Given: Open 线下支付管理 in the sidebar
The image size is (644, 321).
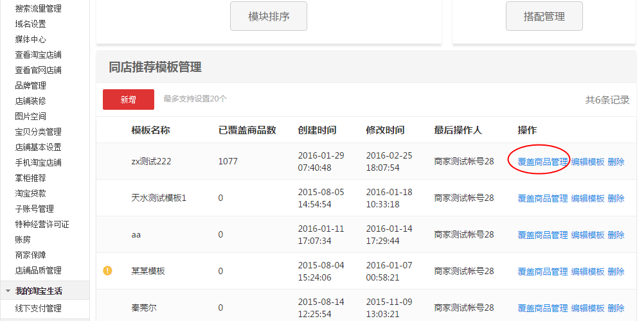Looking at the screenshot, I should coord(38,308).
